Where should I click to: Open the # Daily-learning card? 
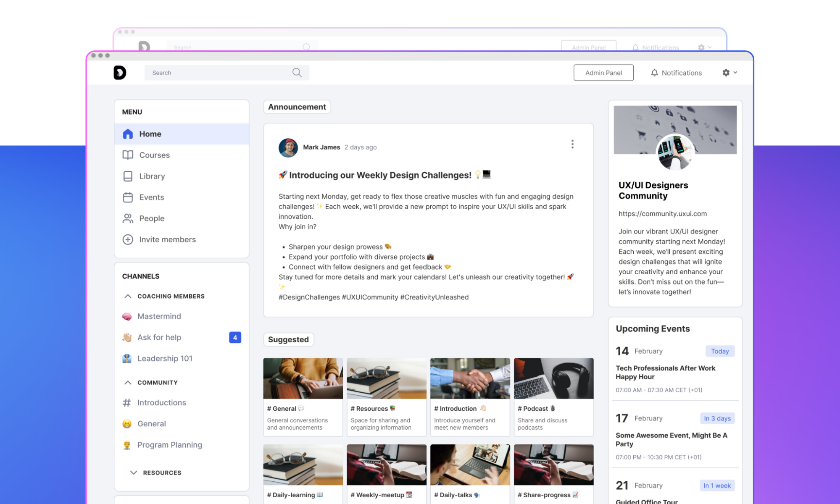pos(303,474)
